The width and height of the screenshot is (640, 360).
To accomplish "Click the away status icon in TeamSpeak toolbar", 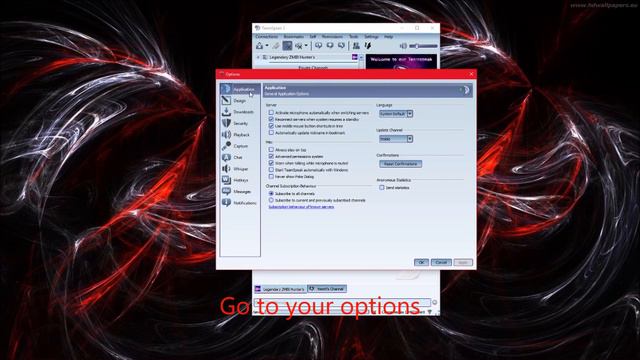I will (299, 46).
